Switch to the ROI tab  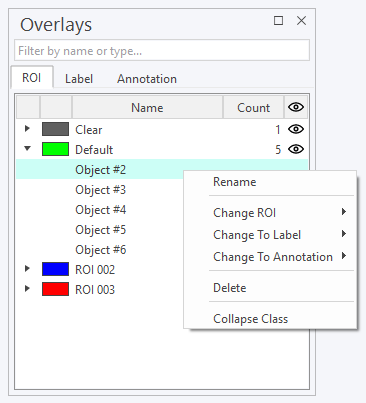pyautogui.click(x=32, y=78)
